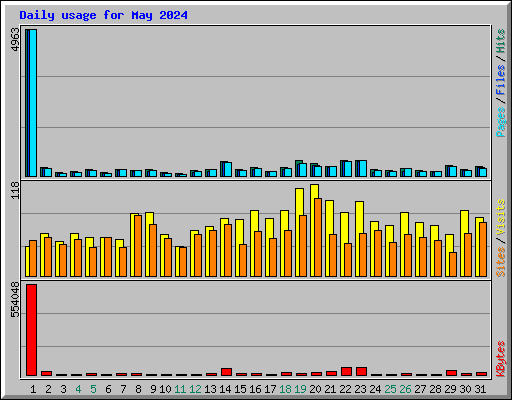Click the green day 11 label
This screenshot has width=512, height=400.
click(x=180, y=389)
